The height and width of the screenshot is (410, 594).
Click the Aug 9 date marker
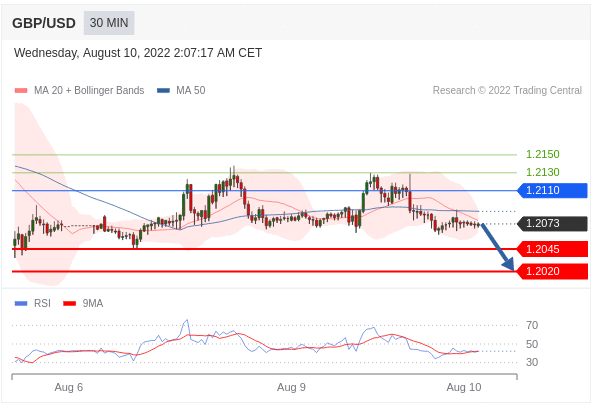(x=291, y=387)
